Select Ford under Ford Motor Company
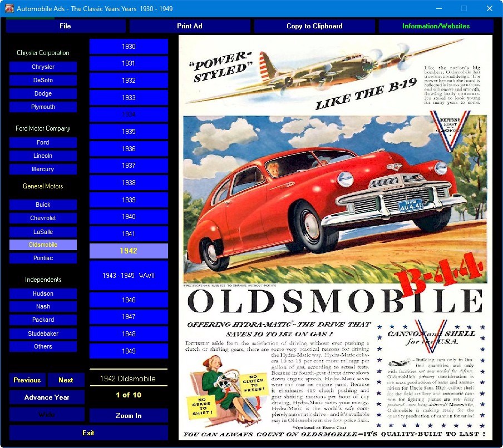Viewport: 503px width, 448px height. click(43, 142)
